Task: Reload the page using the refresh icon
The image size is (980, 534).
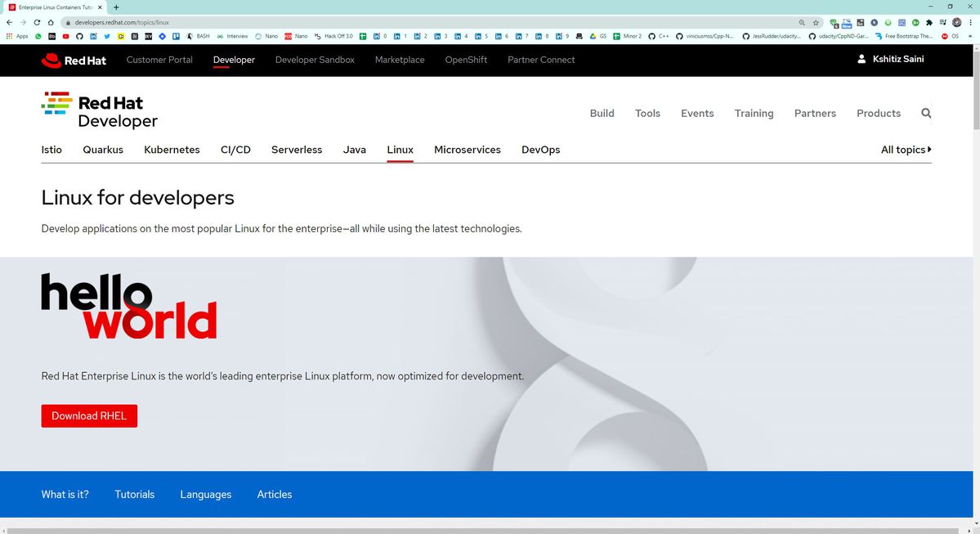Action: (x=37, y=22)
